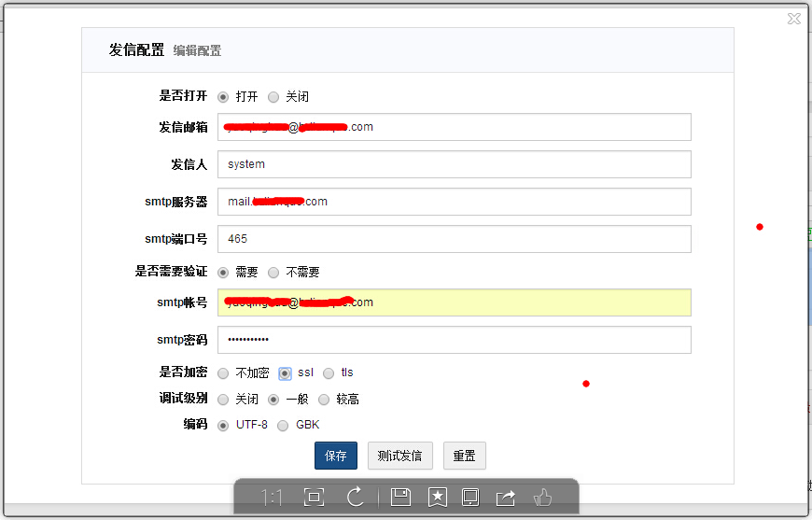The image size is (812, 520).
Task: Select 较高 debug level radio
Action: point(324,400)
